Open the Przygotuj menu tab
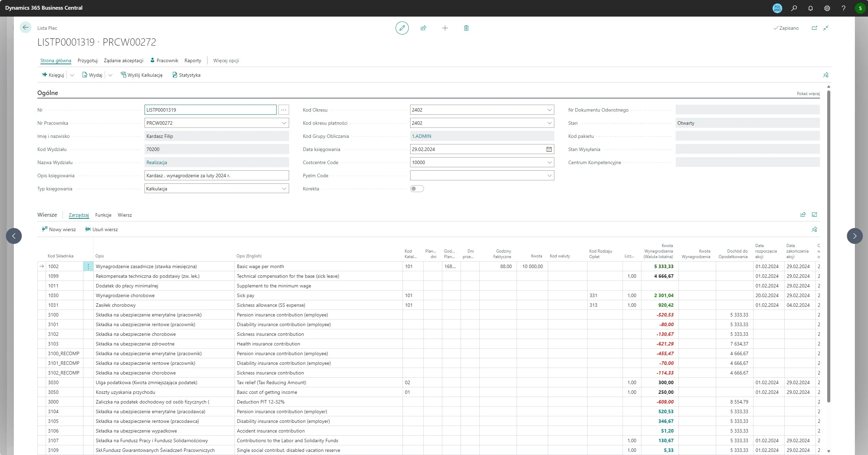 coord(87,60)
